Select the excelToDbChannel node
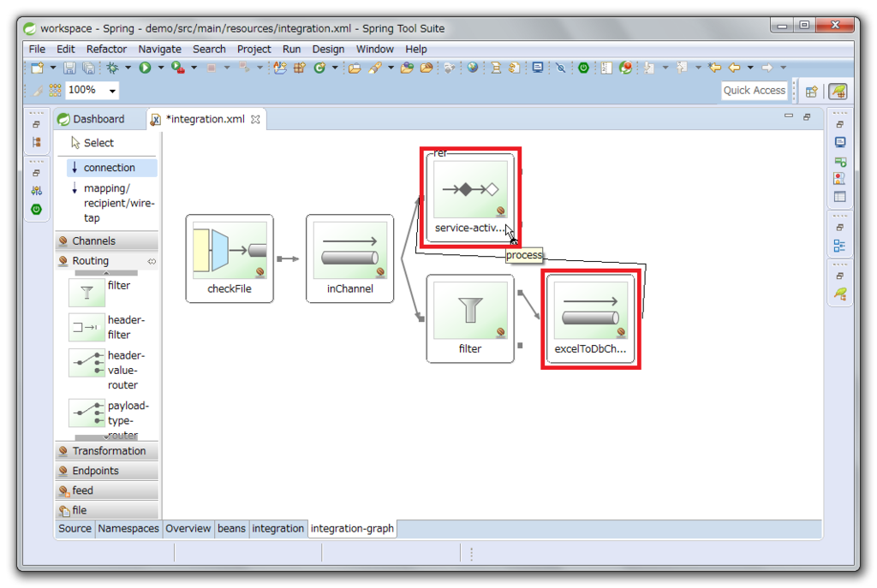The width and height of the screenshot is (877, 588). 590,318
